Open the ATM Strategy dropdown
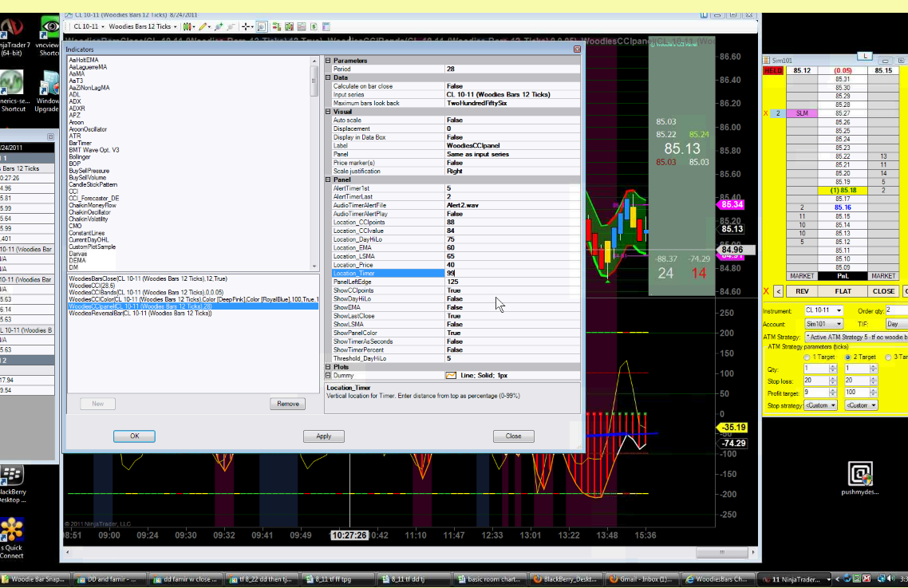Screen dimensions: 908x588 click(856, 337)
